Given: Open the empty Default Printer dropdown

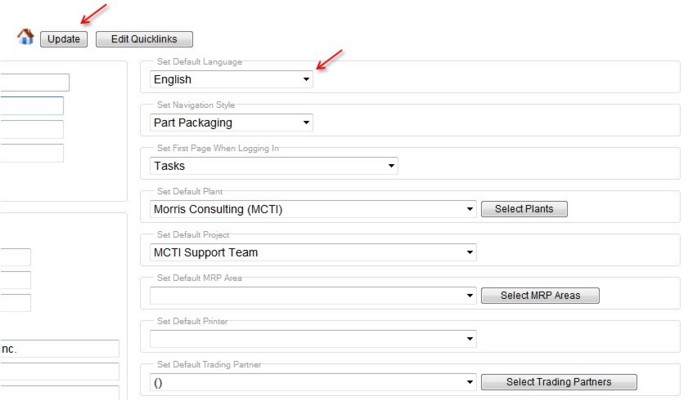Looking at the screenshot, I should point(313,339).
